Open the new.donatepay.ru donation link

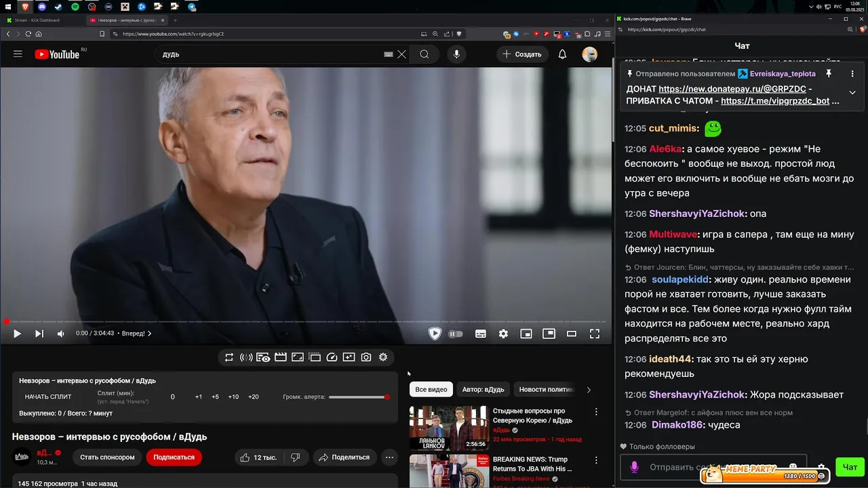pos(732,89)
